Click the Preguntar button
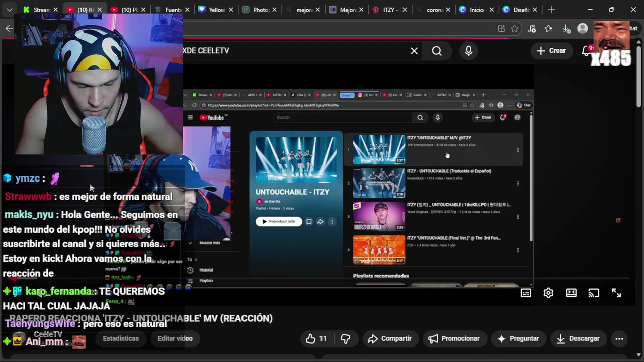 pyautogui.click(x=518, y=339)
